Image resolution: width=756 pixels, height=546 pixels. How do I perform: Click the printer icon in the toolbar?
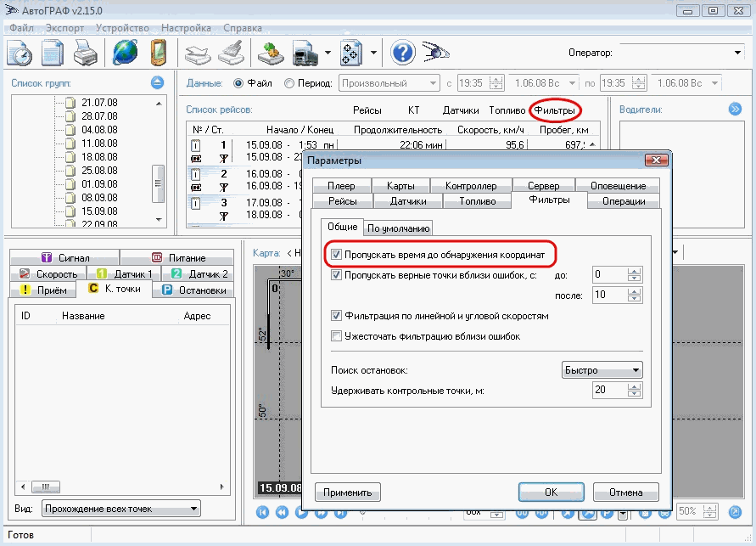click(84, 53)
